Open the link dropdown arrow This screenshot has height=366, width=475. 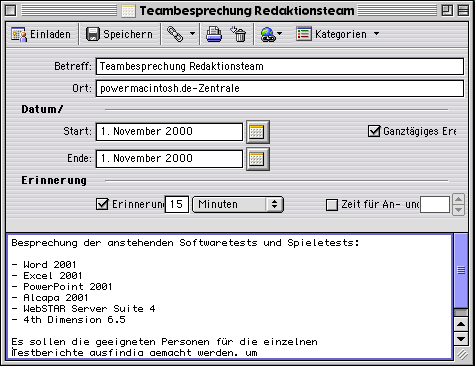coord(192,34)
